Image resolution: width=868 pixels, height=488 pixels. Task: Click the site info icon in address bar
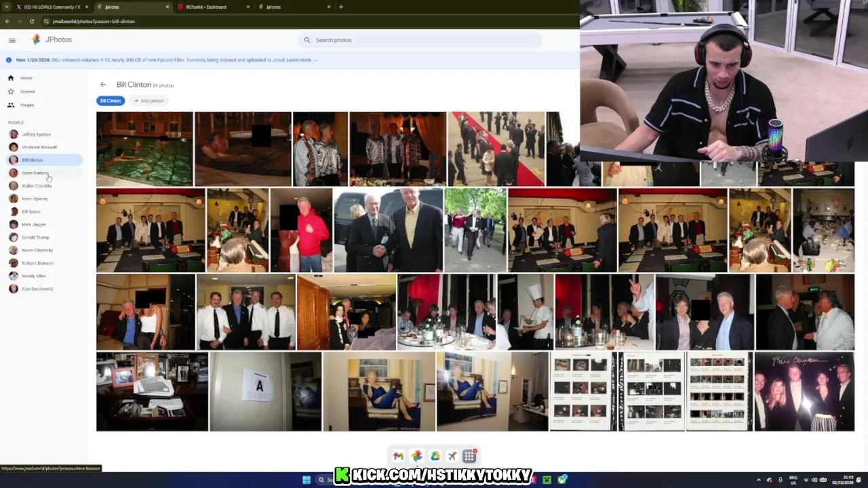(x=47, y=21)
